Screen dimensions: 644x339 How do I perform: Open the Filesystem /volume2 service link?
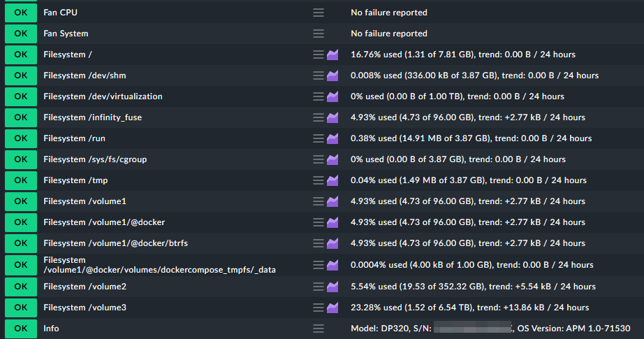click(85, 287)
